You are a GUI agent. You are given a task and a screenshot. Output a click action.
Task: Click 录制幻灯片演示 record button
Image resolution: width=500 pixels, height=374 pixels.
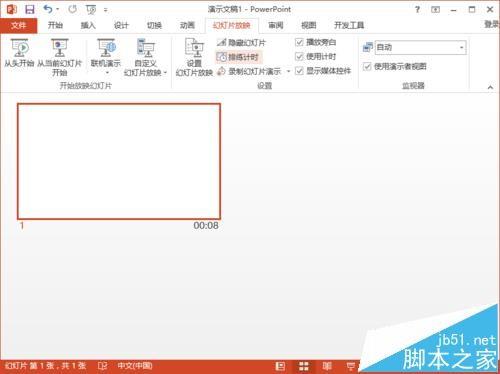coord(249,71)
